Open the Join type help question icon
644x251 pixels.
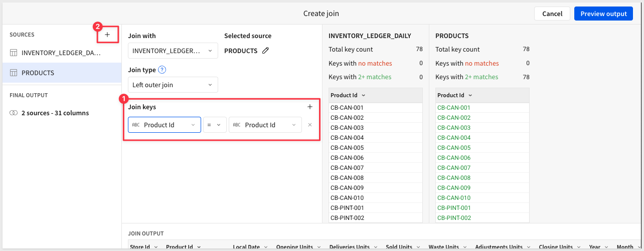162,70
